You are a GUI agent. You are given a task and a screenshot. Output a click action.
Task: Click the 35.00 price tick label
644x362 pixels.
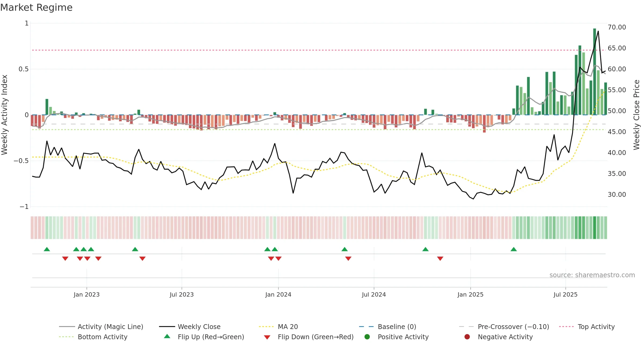click(x=617, y=174)
